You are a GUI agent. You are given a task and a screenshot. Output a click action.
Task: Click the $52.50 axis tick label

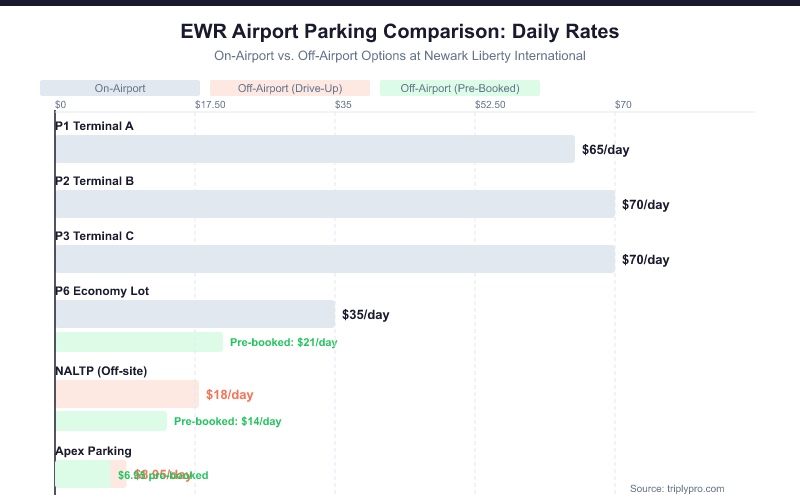pos(490,104)
